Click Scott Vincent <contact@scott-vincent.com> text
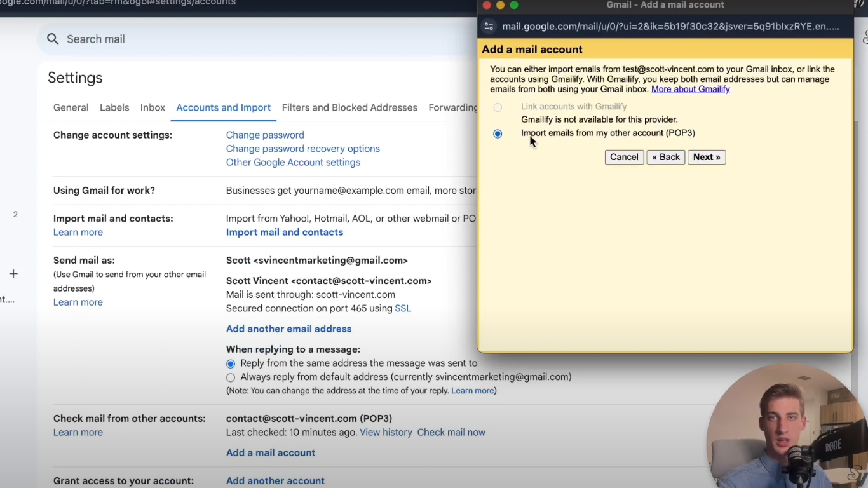Viewport: 868px width, 488px height. [x=329, y=280]
